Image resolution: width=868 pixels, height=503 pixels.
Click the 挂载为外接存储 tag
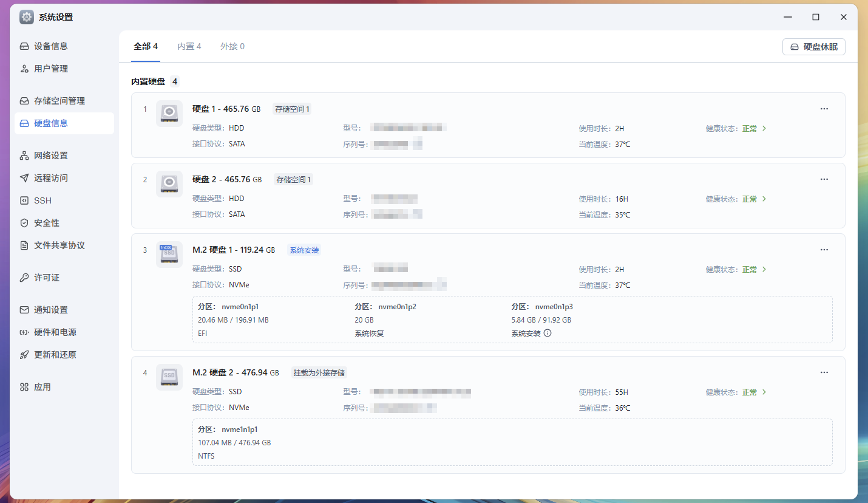(x=319, y=373)
